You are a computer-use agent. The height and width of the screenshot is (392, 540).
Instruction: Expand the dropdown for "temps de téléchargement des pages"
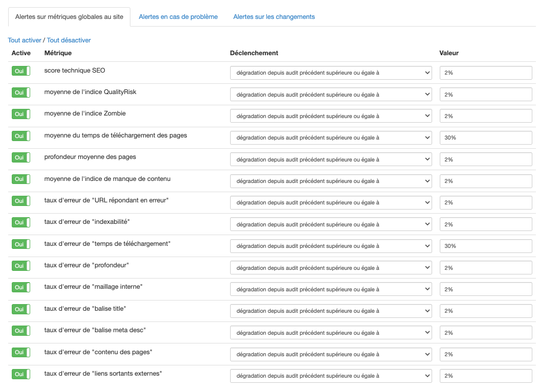(x=330, y=137)
